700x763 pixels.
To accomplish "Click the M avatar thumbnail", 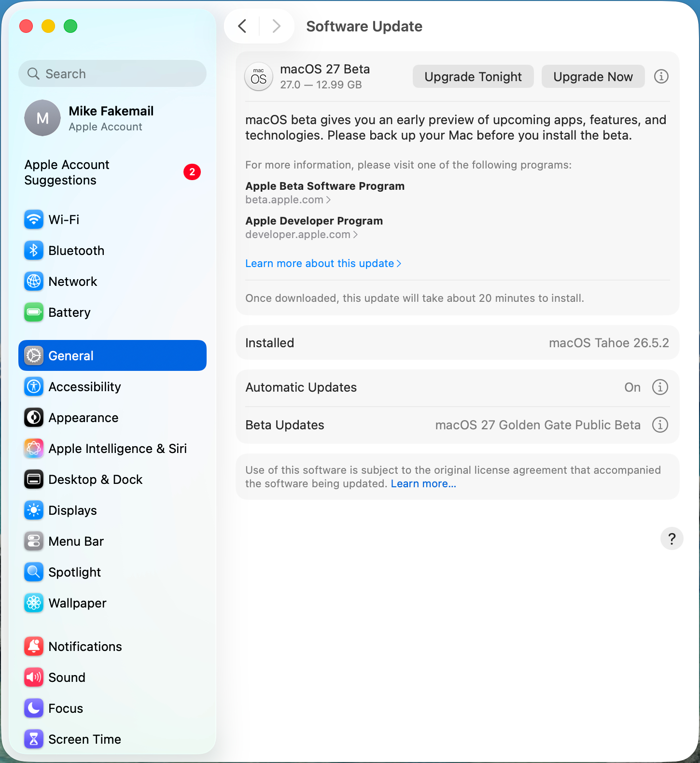I will coord(42,118).
